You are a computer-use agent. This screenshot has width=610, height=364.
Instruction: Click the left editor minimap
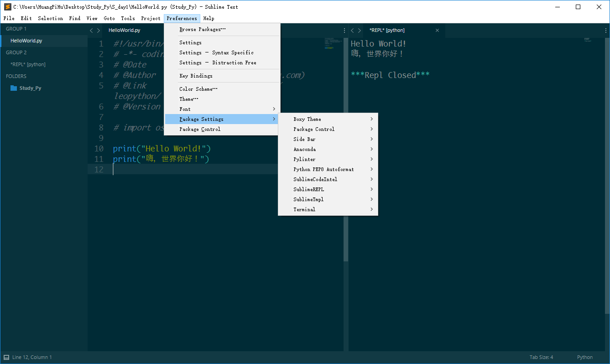[x=334, y=42]
